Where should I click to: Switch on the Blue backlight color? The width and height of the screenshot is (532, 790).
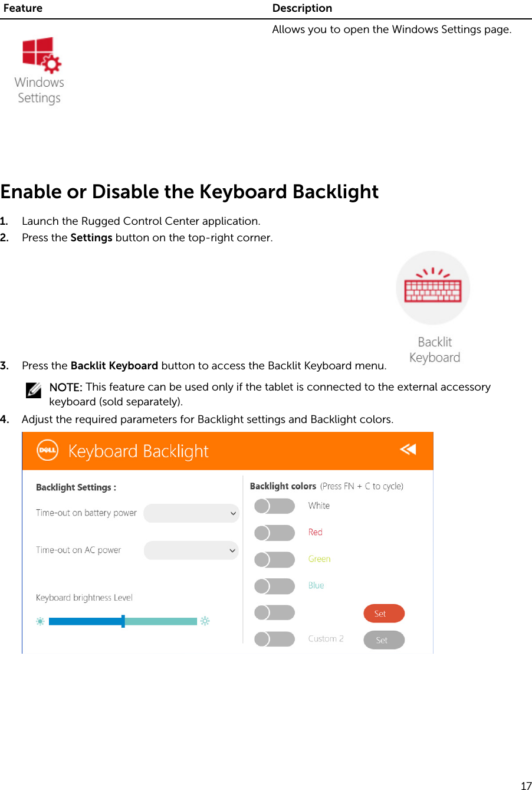click(x=274, y=586)
